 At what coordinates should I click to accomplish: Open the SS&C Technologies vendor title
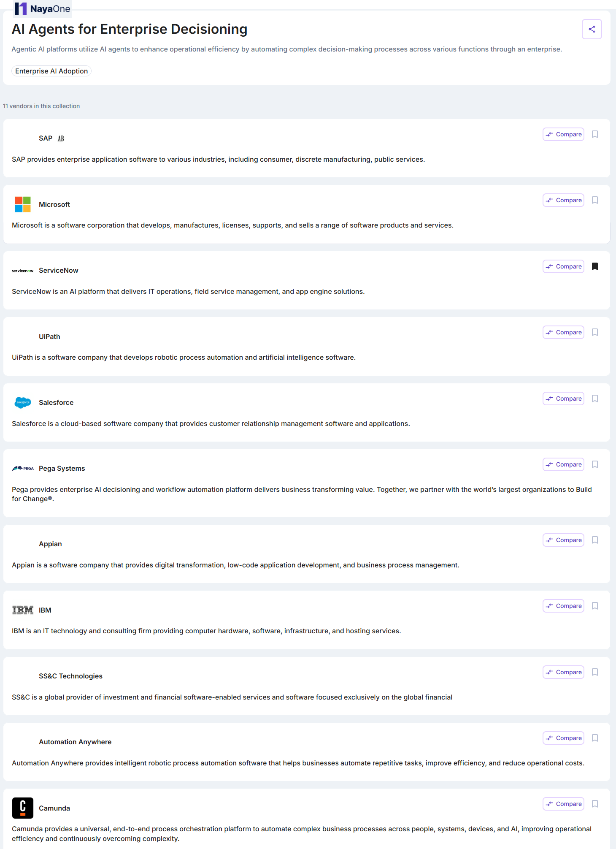(x=70, y=676)
